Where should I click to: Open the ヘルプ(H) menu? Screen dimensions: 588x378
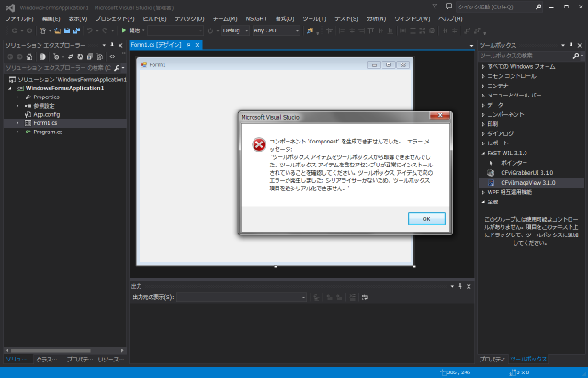450,18
